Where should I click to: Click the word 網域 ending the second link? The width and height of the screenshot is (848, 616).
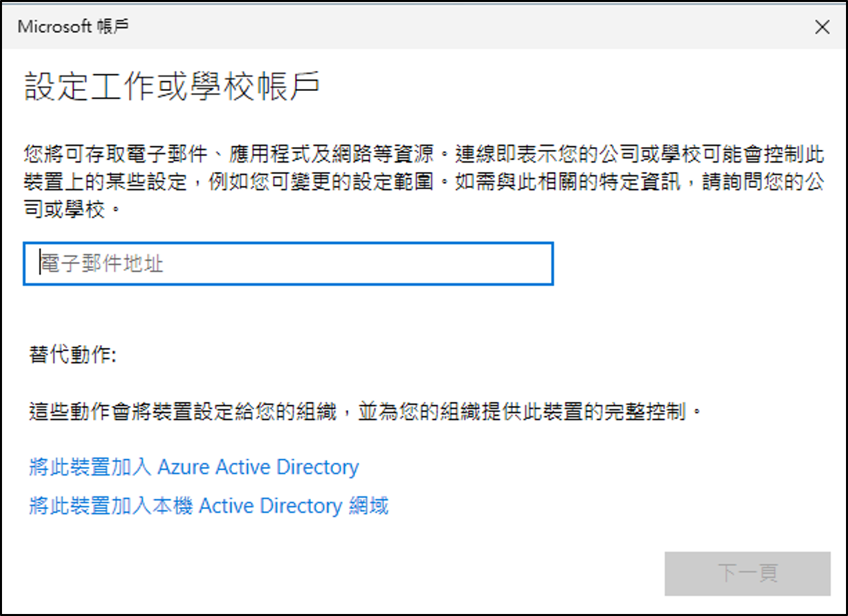(369, 506)
